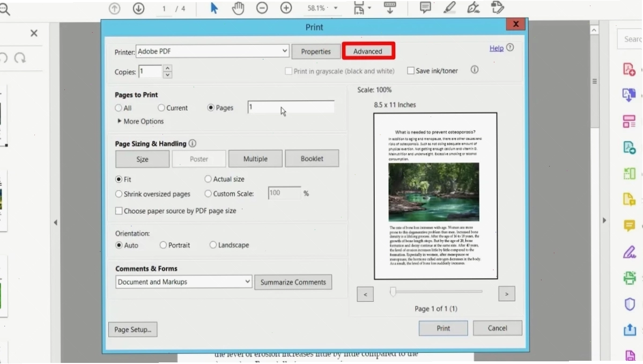
Task: Select the Current page radio button
Action: coord(161,107)
